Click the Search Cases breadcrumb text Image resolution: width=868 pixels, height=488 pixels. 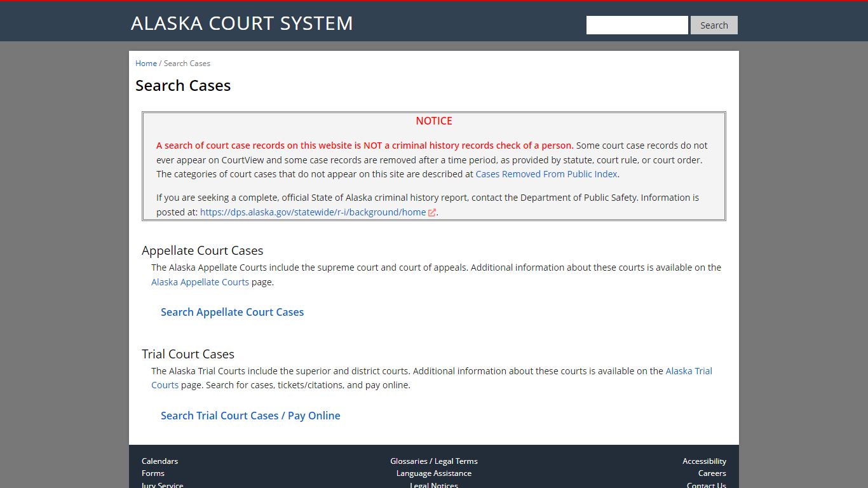(x=187, y=64)
